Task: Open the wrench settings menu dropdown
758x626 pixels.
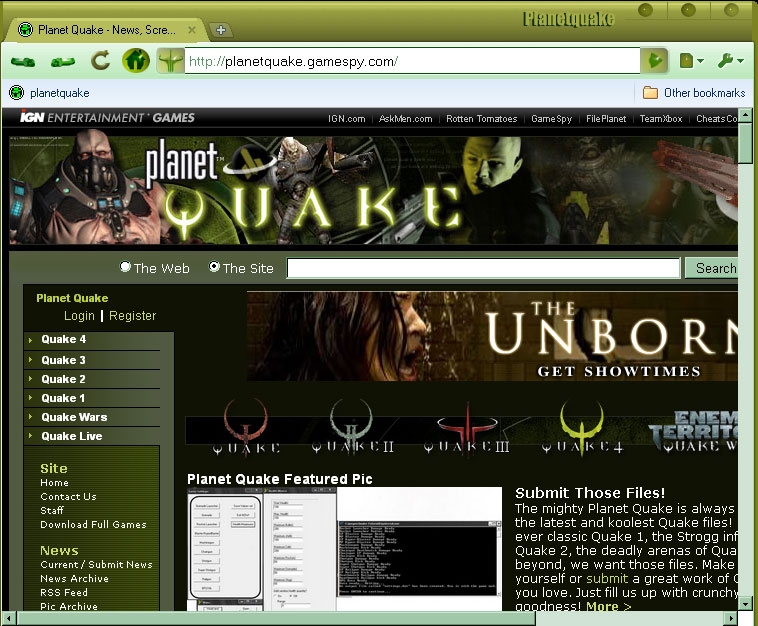Action: (730, 61)
